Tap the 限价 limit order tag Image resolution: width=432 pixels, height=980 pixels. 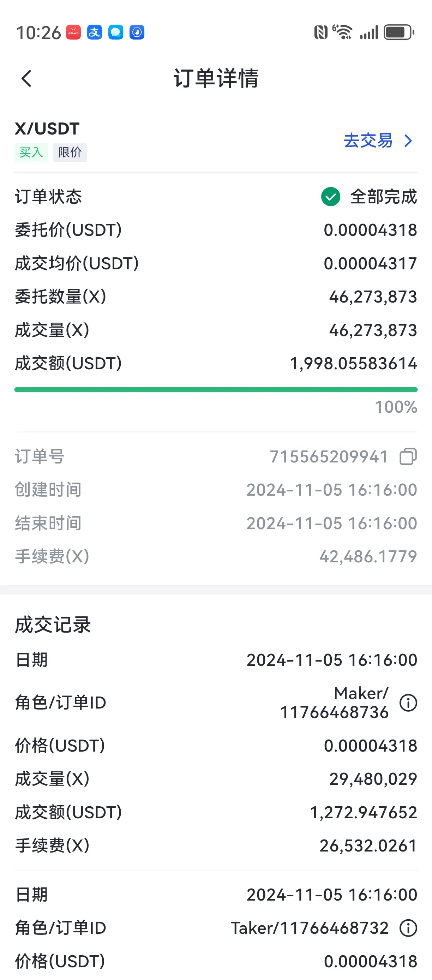click(x=70, y=153)
